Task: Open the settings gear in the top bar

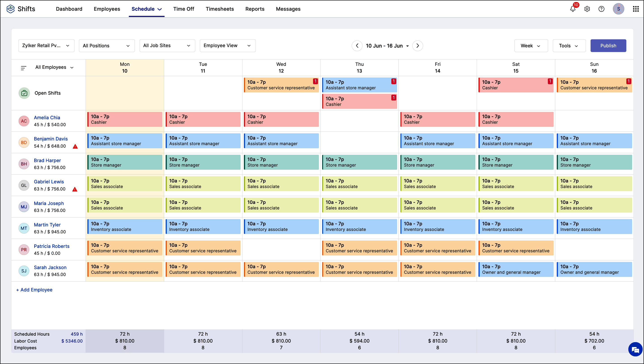Action: point(587,9)
